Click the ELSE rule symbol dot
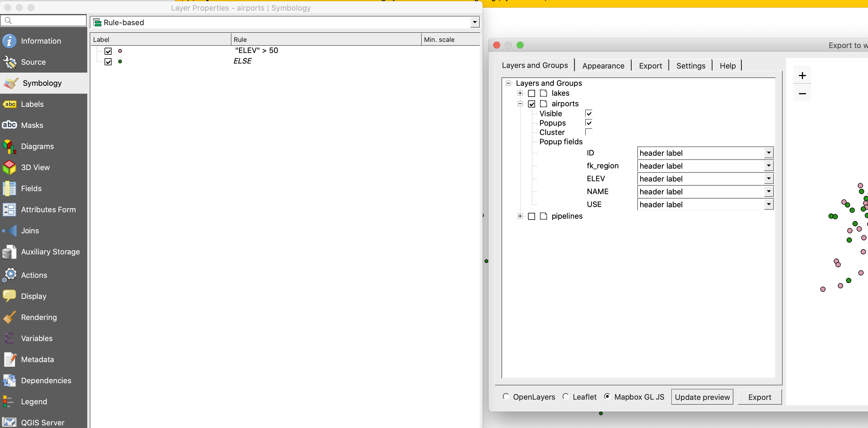The height and width of the screenshot is (428, 868). pyautogui.click(x=120, y=62)
